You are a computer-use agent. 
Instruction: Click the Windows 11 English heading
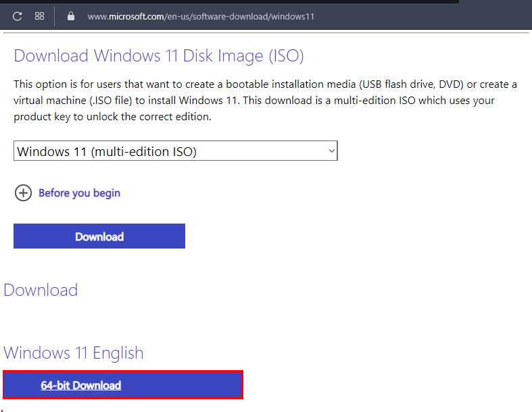(x=73, y=353)
